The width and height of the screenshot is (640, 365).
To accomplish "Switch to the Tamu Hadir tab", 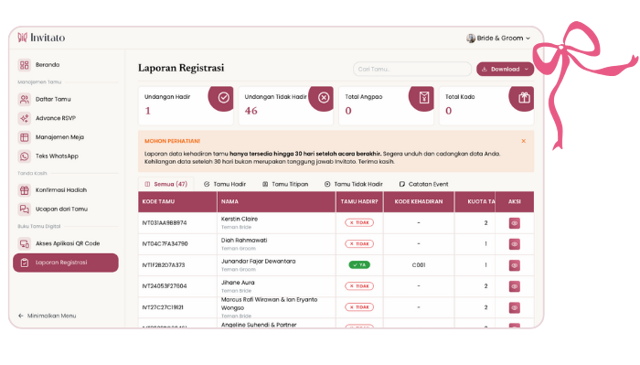I will 225,184.
